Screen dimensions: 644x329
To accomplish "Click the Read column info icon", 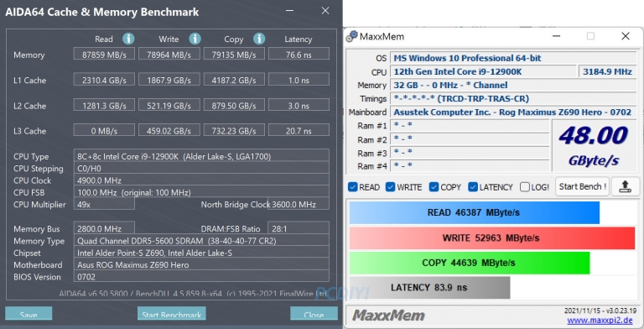I will (128, 39).
